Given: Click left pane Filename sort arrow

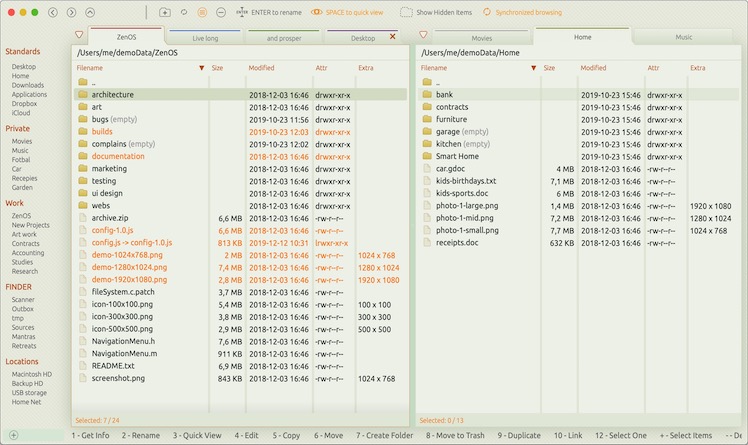Looking at the screenshot, I should click(x=201, y=68).
